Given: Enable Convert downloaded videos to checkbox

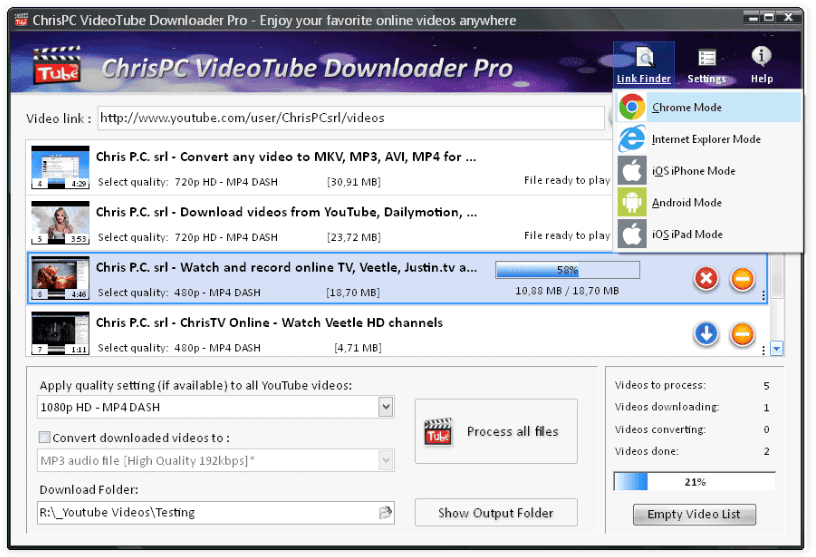Looking at the screenshot, I should coord(45,437).
